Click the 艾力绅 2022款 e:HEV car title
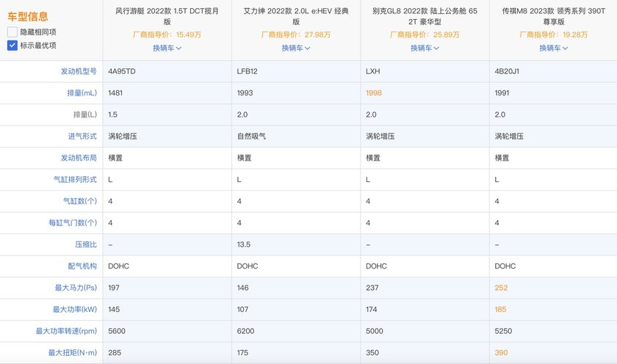617x364 pixels. 296,16
